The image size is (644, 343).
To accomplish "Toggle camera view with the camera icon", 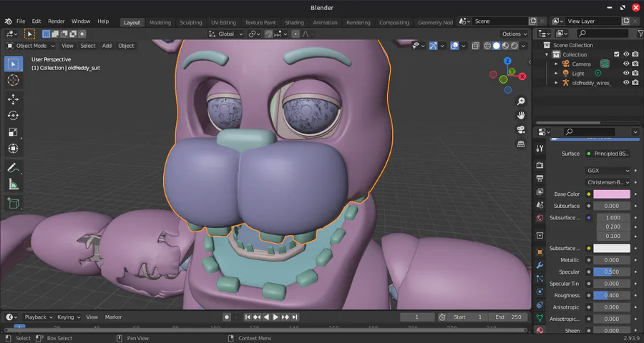I will click(x=521, y=129).
